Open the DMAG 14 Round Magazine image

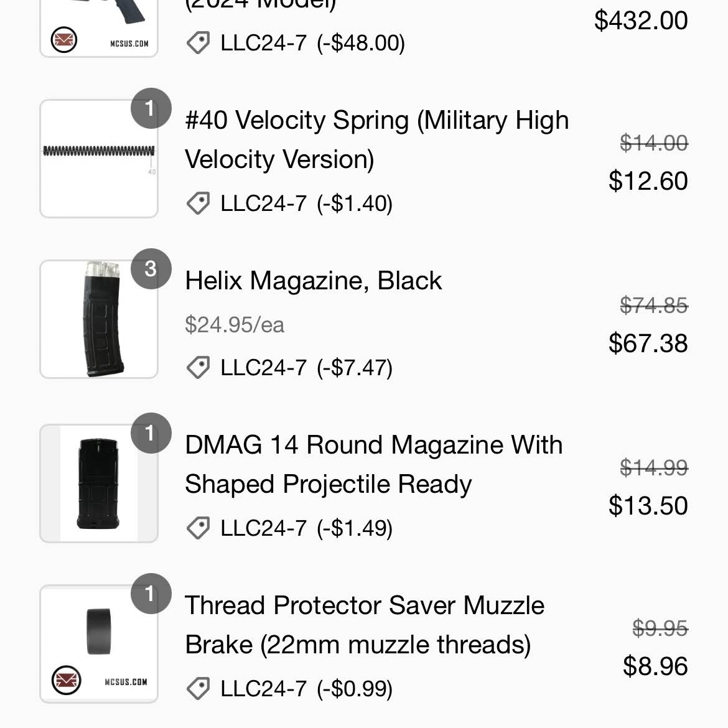(x=98, y=483)
